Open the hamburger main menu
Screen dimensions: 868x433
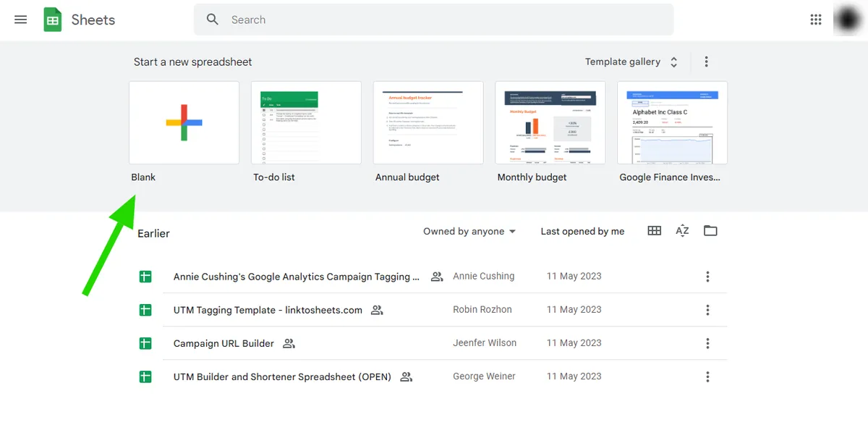[20, 20]
